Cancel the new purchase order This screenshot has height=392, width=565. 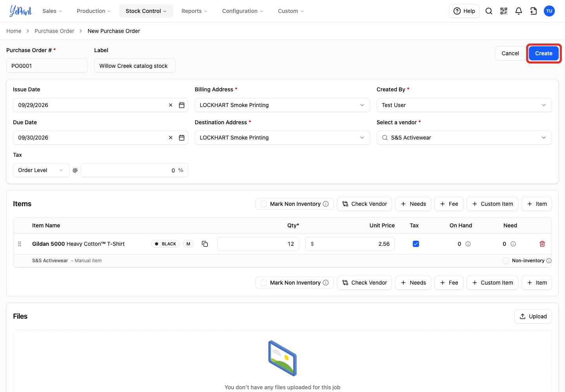click(510, 53)
